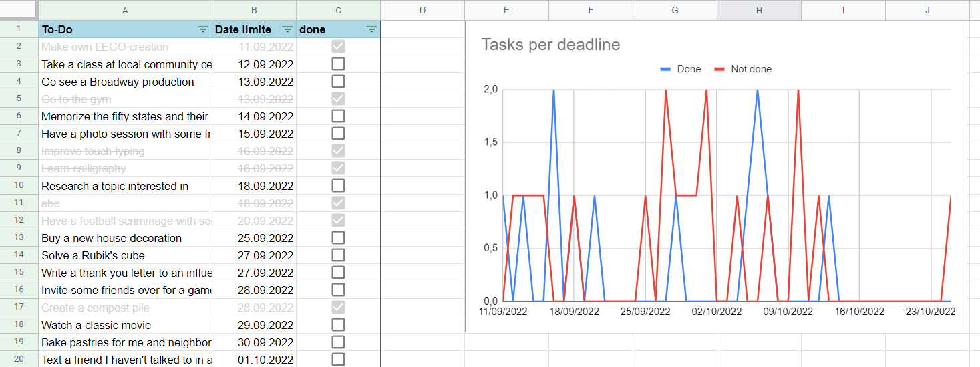
Task: Select column A header
Action: click(x=126, y=10)
